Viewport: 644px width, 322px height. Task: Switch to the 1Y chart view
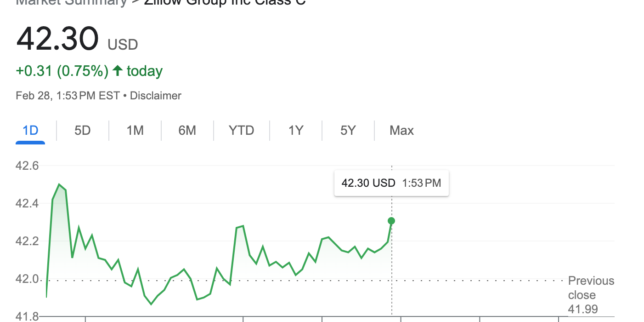coord(296,131)
